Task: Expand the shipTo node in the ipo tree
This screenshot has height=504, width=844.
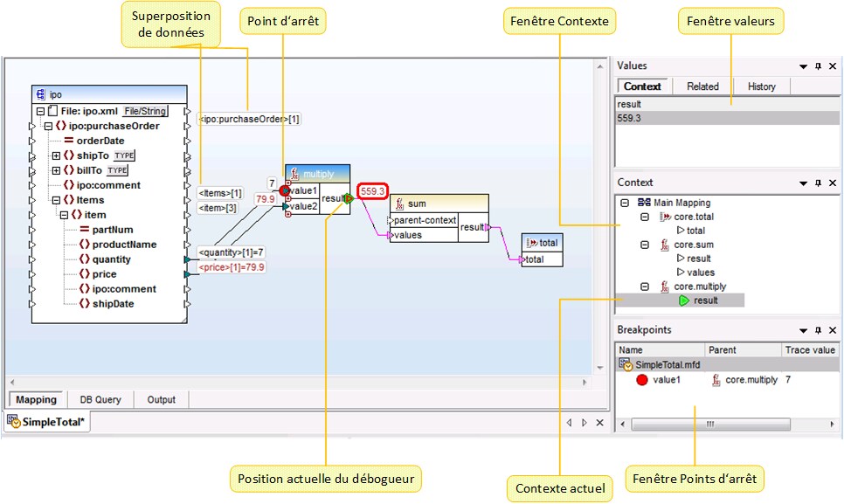Action: (x=56, y=155)
